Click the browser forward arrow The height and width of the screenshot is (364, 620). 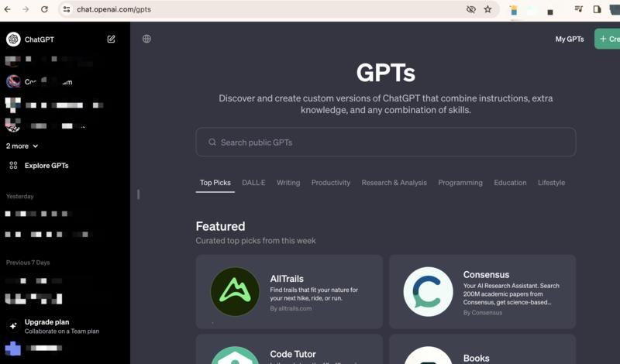(x=26, y=9)
